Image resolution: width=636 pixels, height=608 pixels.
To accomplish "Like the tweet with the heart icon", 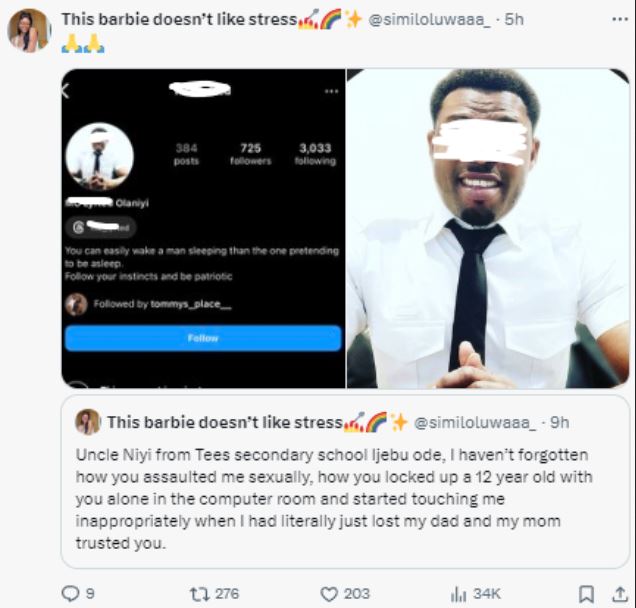I will 329,593.
